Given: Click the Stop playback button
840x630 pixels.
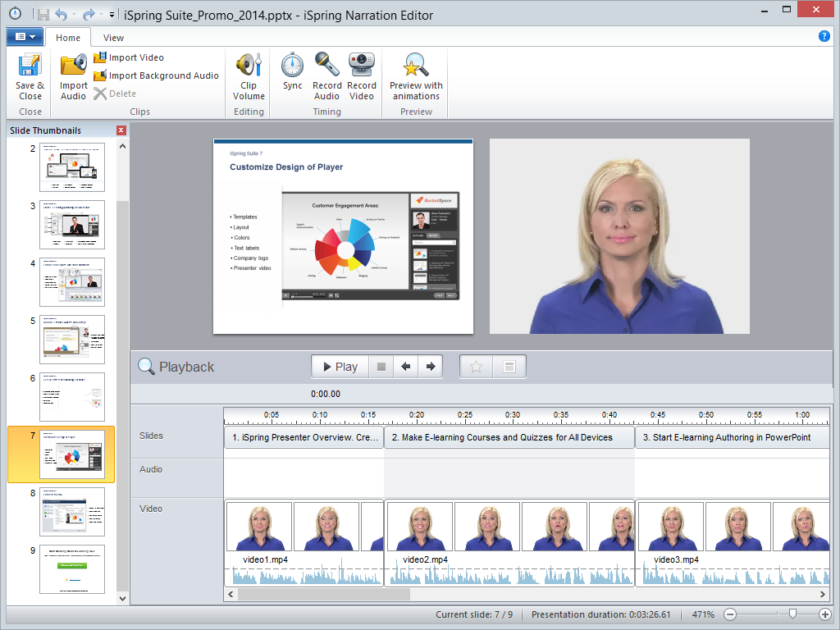Looking at the screenshot, I should click(381, 366).
